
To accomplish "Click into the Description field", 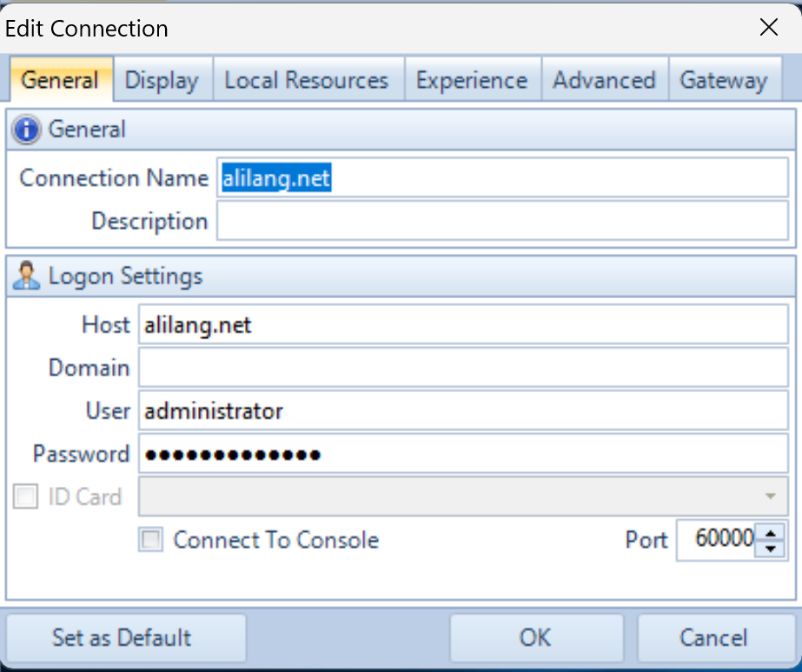I will point(502,221).
